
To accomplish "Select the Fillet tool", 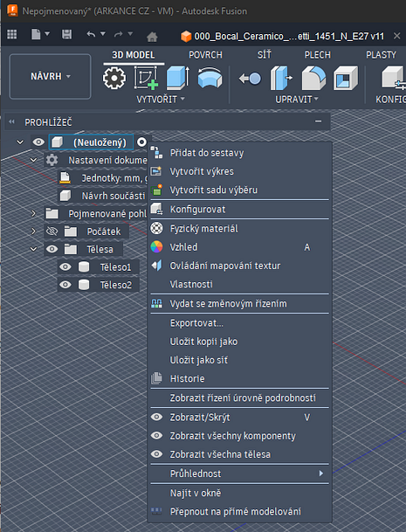I will pyautogui.click(x=313, y=78).
